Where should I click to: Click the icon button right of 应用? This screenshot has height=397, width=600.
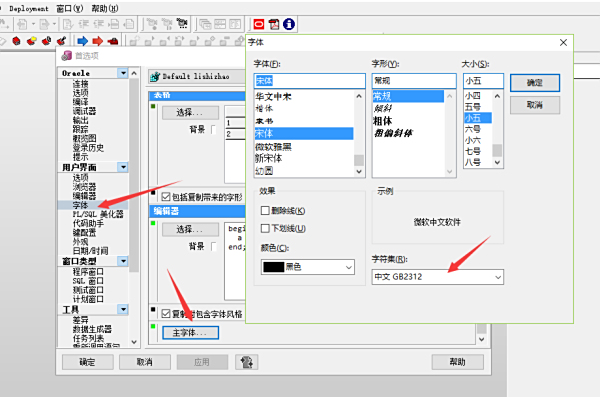pyautogui.click(x=246, y=362)
